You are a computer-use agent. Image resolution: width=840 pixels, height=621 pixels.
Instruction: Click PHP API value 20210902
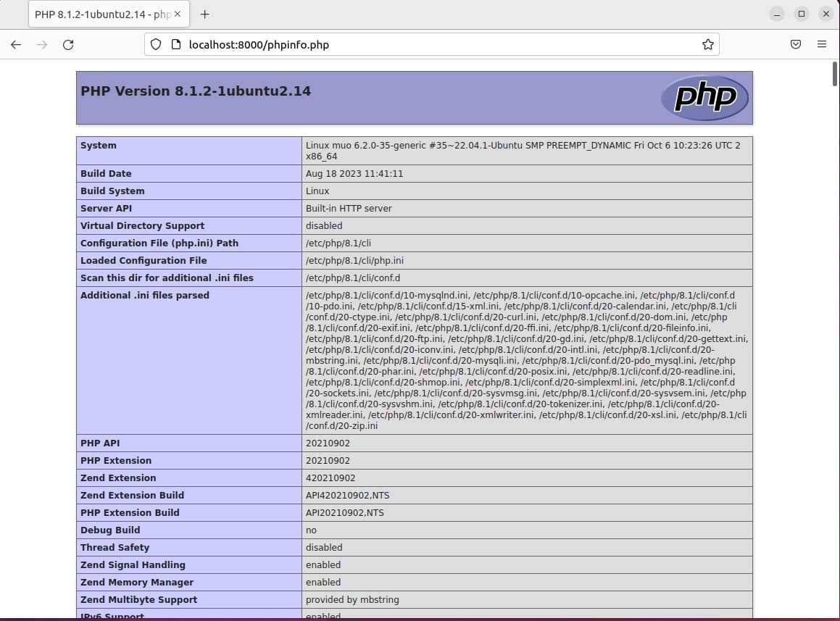(328, 443)
